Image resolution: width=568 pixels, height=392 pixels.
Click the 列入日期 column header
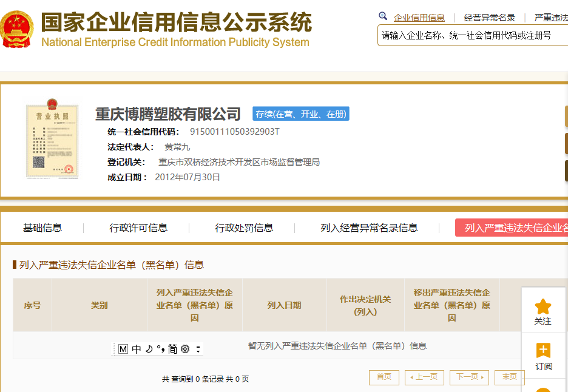(x=285, y=305)
